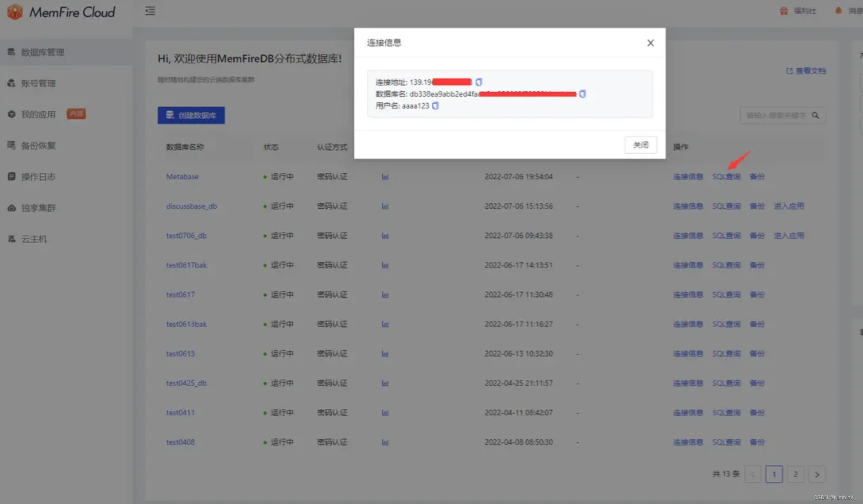Copy the username aaaa123
The height and width of the screenshot is (504, 863).
(435, 106)
